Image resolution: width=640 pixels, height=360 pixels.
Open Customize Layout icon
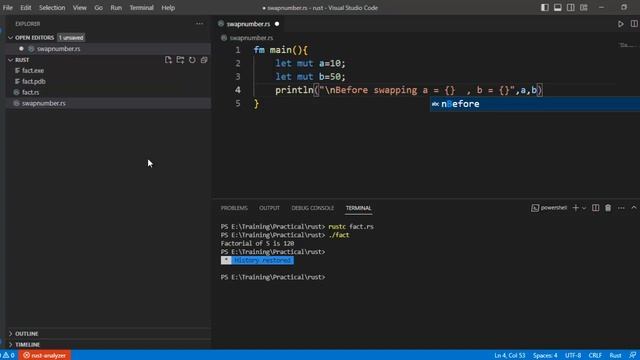(584, 8)
